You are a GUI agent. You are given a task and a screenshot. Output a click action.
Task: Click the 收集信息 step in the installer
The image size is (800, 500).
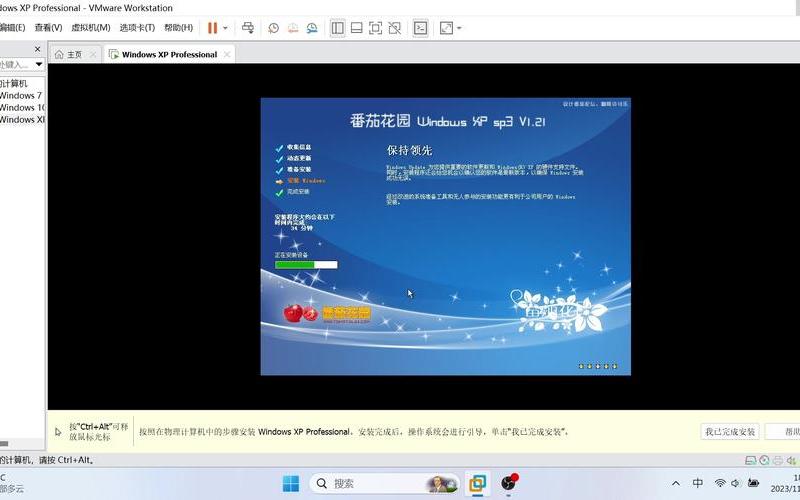(x=299, y=147)
